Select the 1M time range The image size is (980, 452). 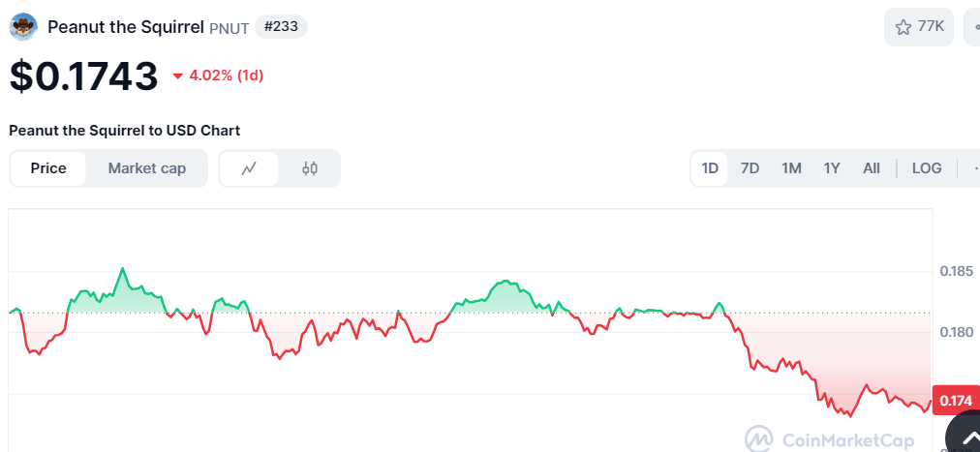[791, 168]
